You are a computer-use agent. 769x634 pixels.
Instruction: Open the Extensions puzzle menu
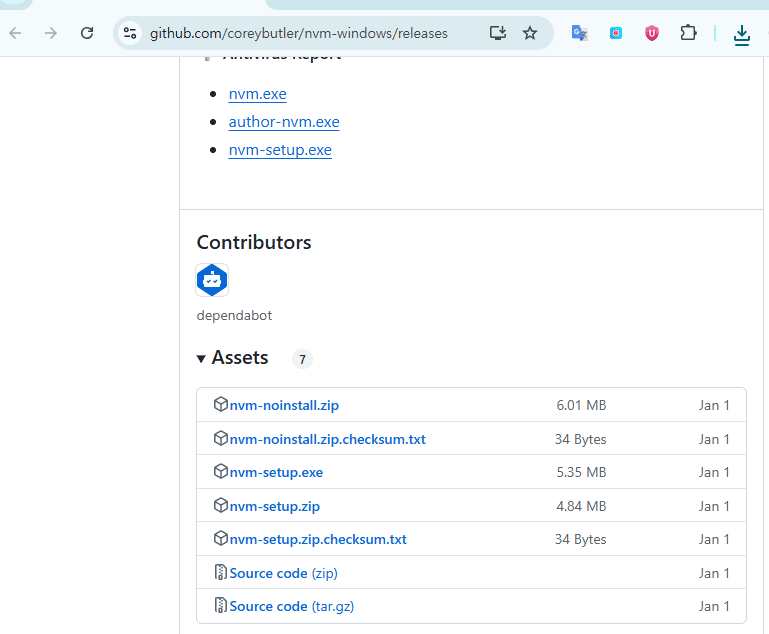coord(689,33)
